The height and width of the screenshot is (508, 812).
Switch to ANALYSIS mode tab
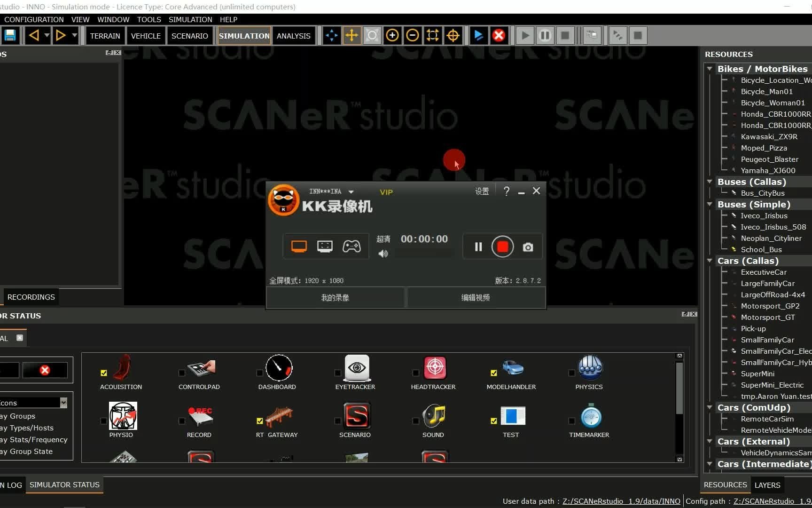click(294, 36)
